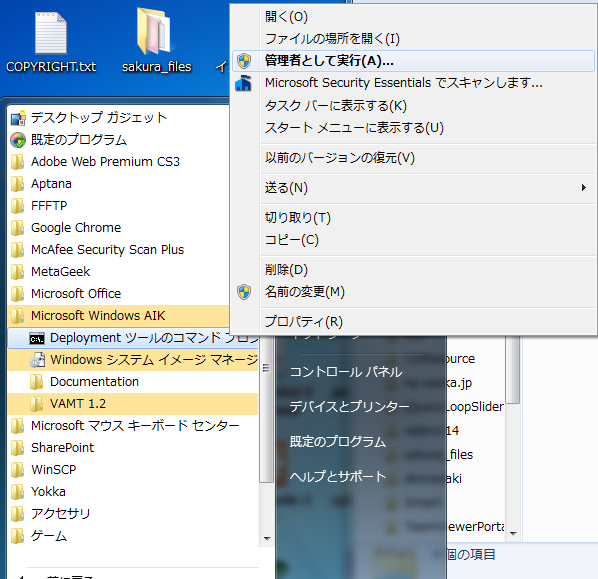The width and height of the screenshot is (598, 579).
Task: Click the shield icon beside 管理者として実行
Action: point(244,61)
